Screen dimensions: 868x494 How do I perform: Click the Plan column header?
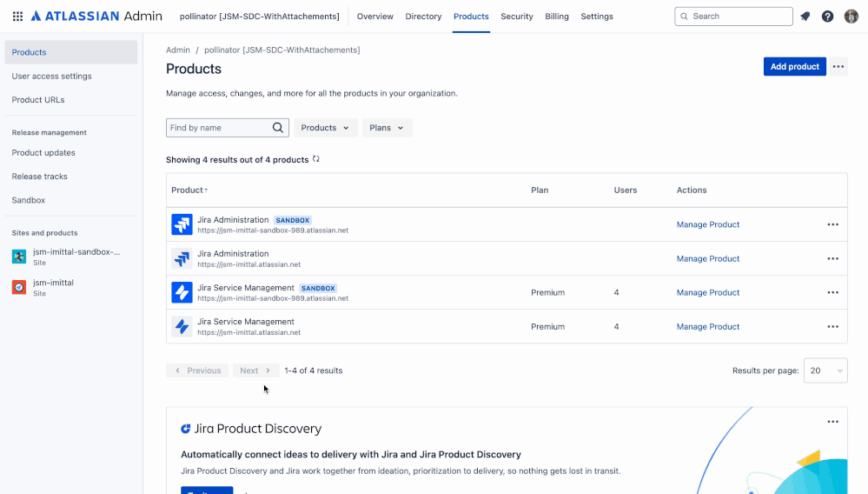[540, 190]
